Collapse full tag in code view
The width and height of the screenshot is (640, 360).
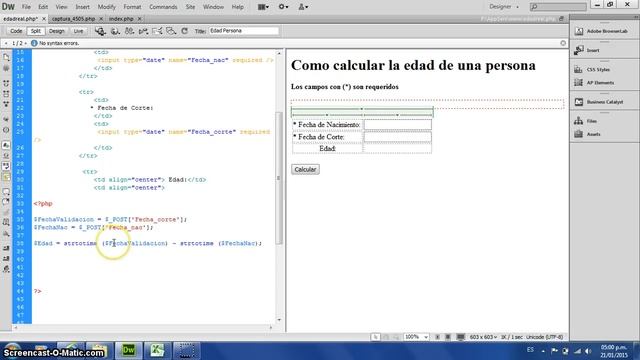pyautogui.click(x=6, y=83)
